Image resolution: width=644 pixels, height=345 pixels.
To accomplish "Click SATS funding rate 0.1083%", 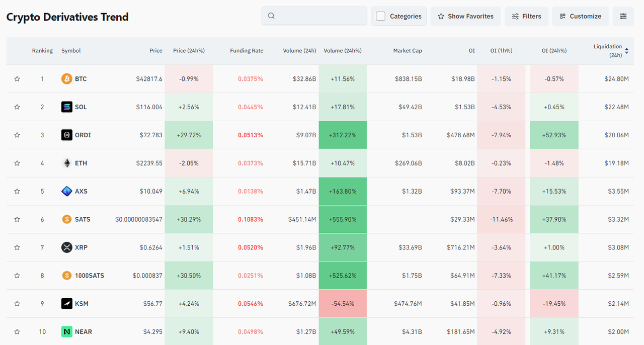I will tap(251, 220).
